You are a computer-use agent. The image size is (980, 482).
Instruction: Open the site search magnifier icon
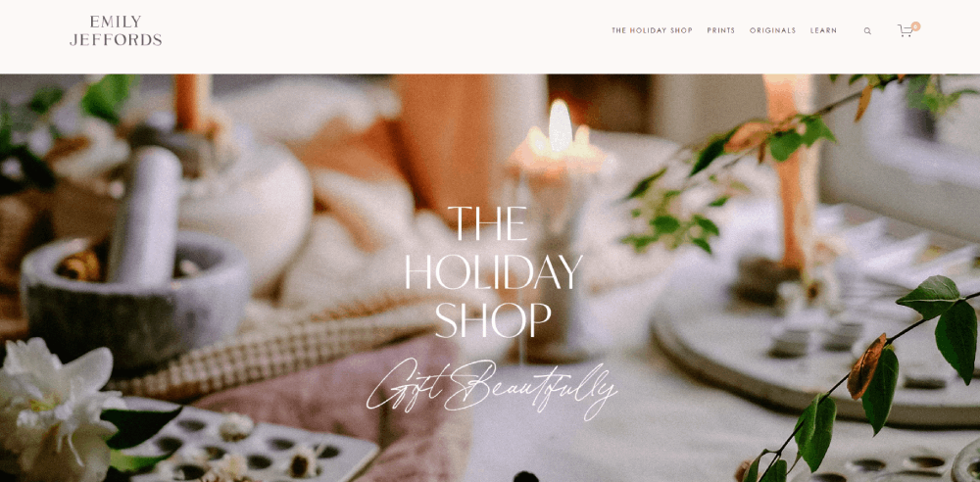pos(867,30)
